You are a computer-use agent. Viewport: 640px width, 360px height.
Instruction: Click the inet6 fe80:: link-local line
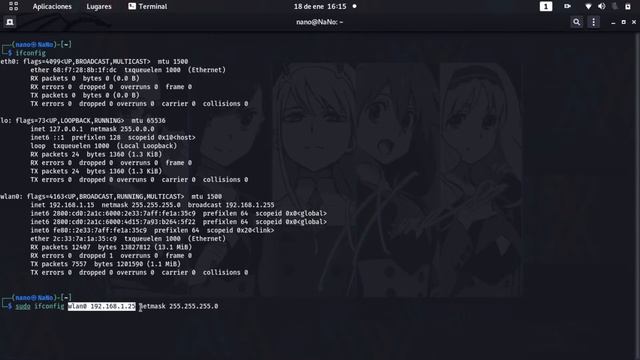tap(152, 230)
